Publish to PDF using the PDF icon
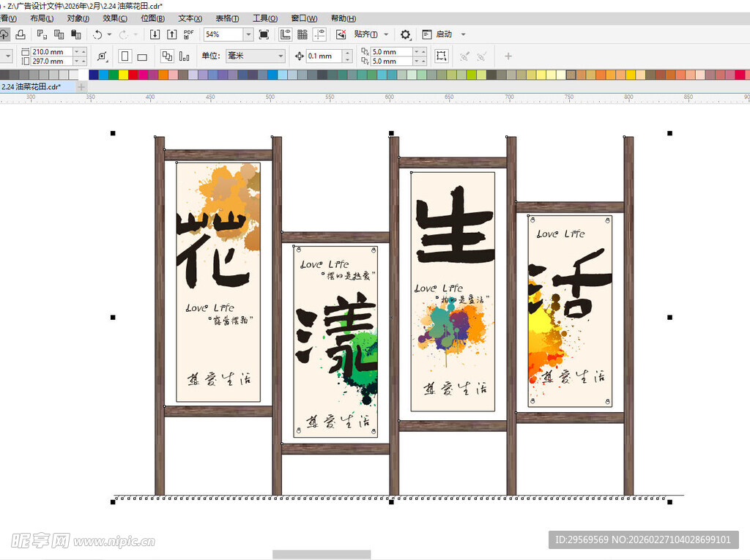Screen dimensions: 750x560 (189, 34)
